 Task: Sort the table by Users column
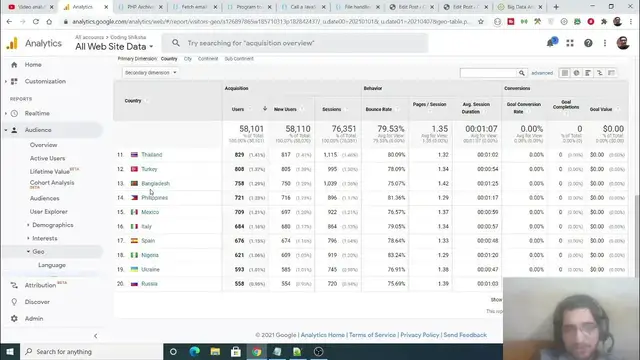(x=238, y=109)
